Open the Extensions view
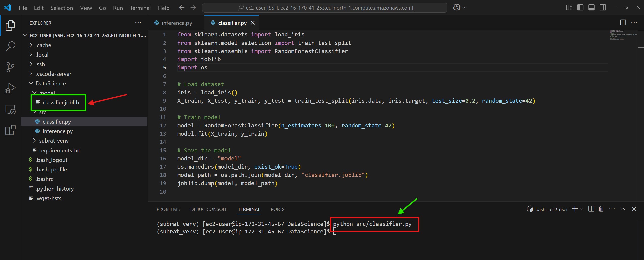This screenshot has width=644, height=260. click(10, 130)
